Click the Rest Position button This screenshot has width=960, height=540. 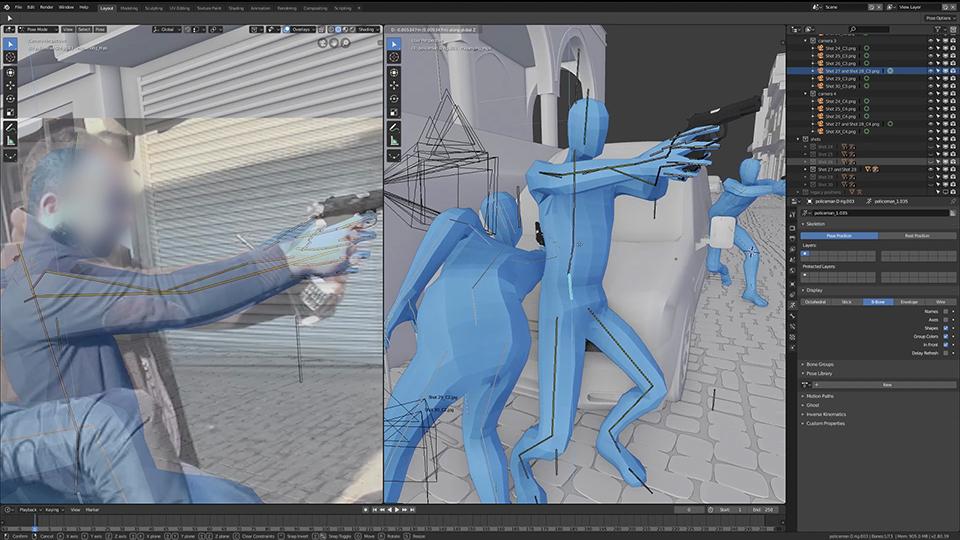tap(916, 235)
